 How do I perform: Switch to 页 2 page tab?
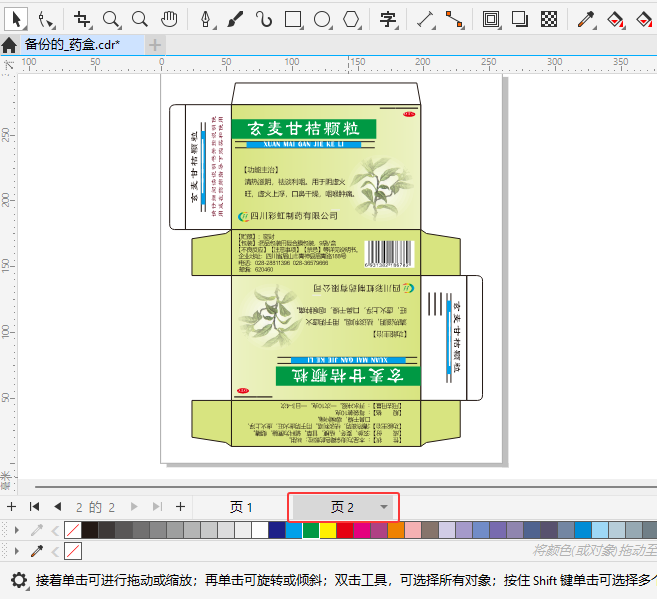pos(342,507)
